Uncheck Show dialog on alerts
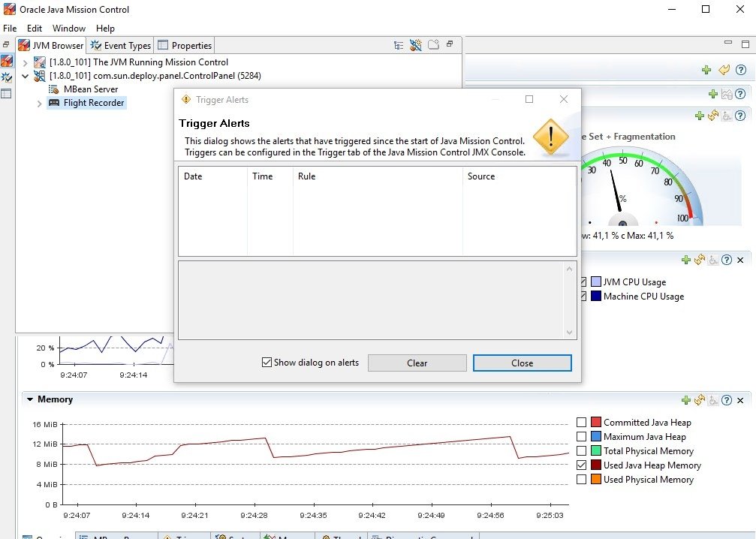Image resolution: width=756 pixels, height=539 pixels. pos(267,362)
